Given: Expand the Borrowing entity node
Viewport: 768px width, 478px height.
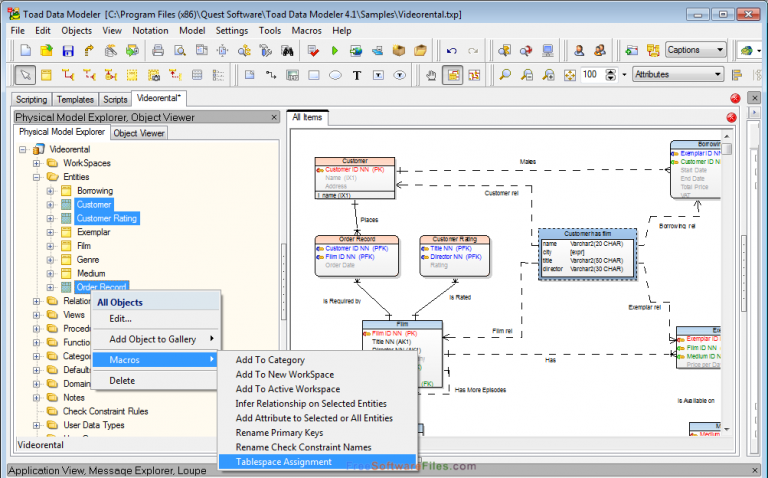Looking at the screenshot, I should (x=50, y=191).
